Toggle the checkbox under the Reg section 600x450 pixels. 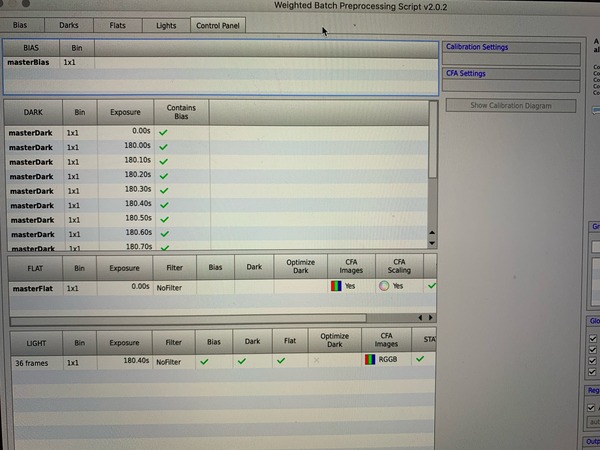click(x=591, y=408)
